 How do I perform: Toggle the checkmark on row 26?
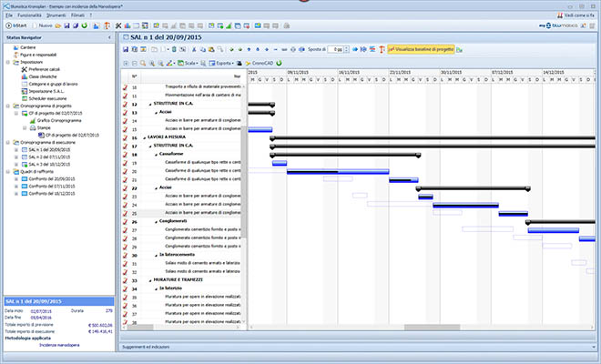point(126,222)
